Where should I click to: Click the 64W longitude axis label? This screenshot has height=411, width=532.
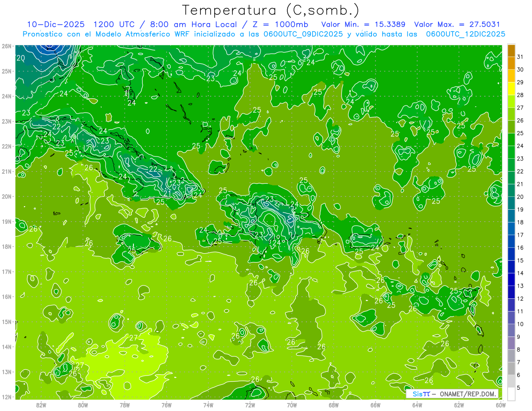coord(417,405)
